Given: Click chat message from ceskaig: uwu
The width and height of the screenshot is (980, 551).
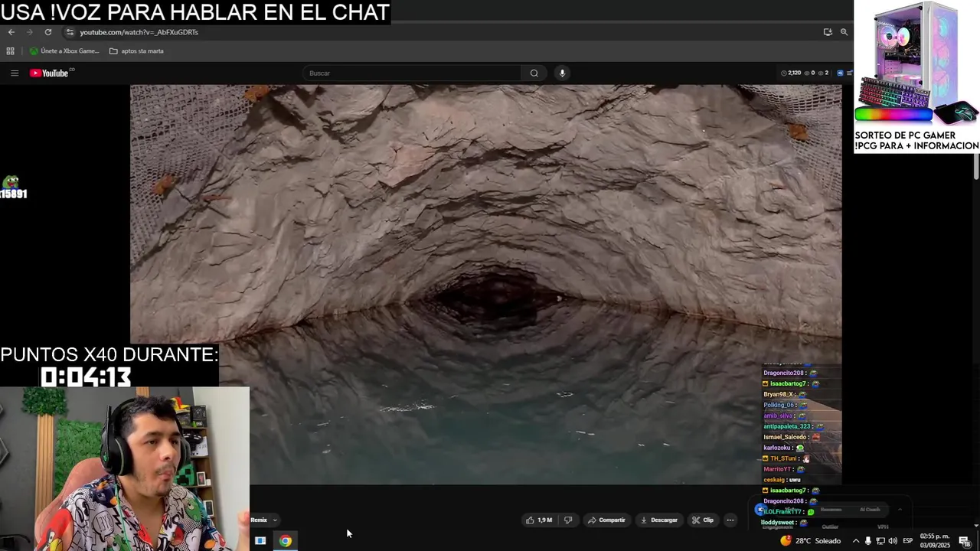Looking at the screenshot, I should click(x=782, y=480).
